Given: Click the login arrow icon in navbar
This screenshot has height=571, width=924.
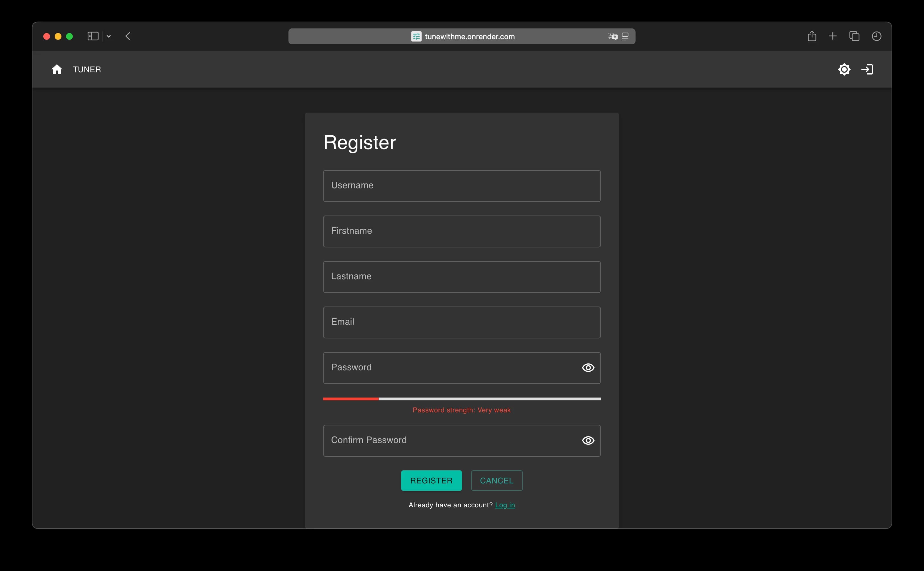Looking at the screenshot, I should pyautogui.click(x=867, y=69).
